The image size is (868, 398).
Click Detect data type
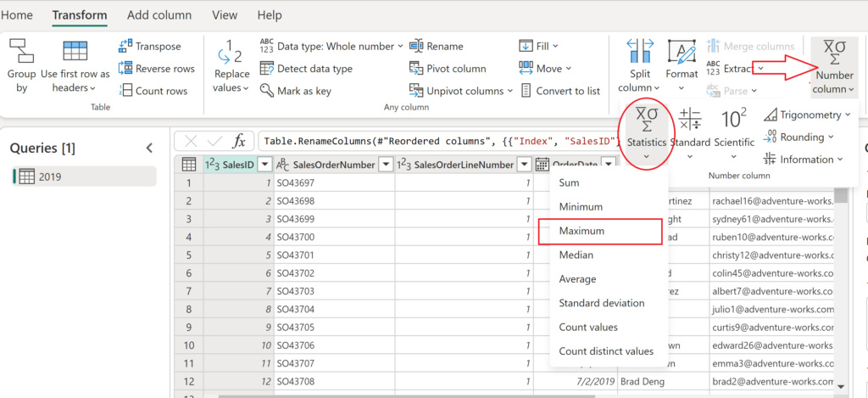(x=306, y=69)
